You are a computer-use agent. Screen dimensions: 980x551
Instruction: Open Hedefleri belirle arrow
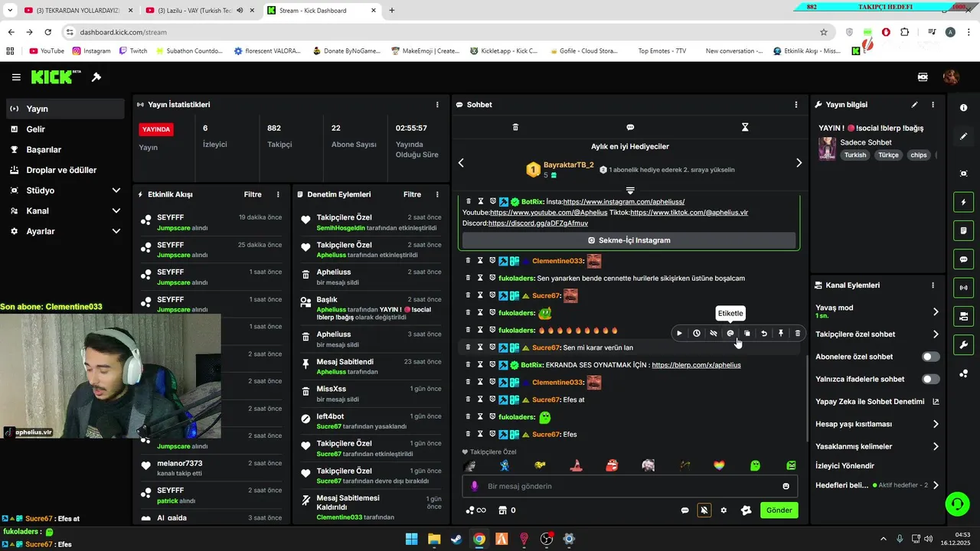coord(936,485)
